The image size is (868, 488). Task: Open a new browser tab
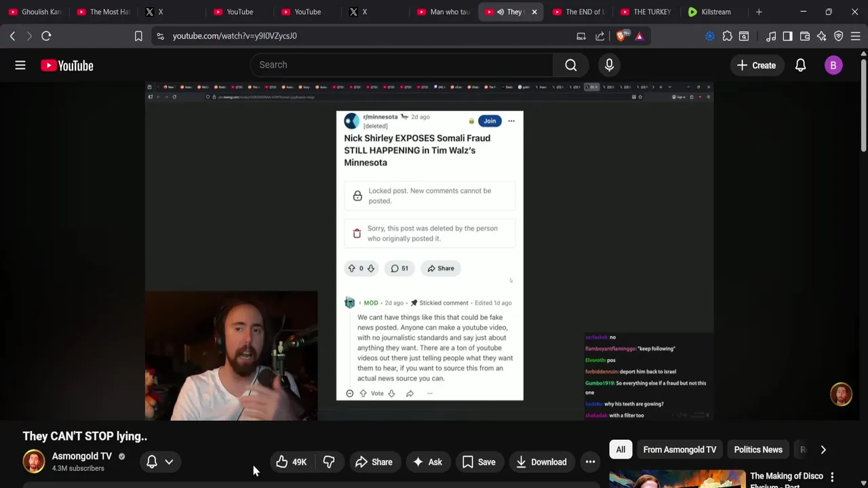[x=759, y=12]
